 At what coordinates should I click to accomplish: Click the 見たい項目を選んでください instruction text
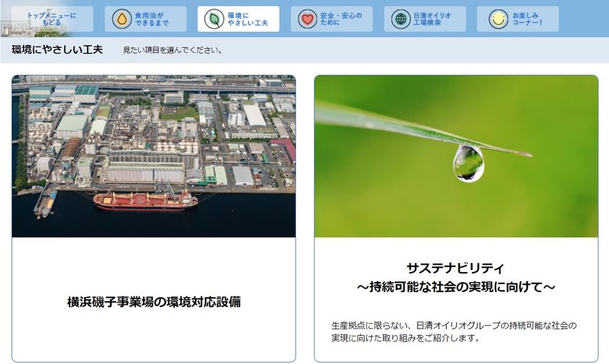173,50
